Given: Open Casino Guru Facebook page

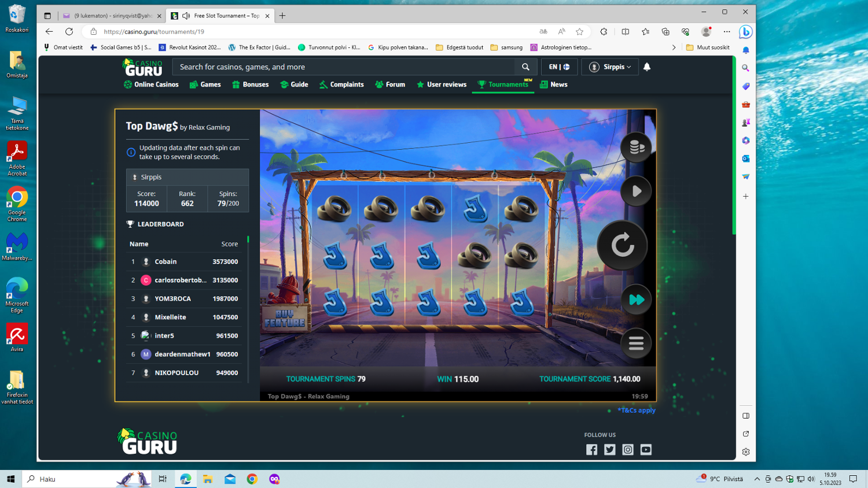Looking at the screenshot, I should point(591,449).
